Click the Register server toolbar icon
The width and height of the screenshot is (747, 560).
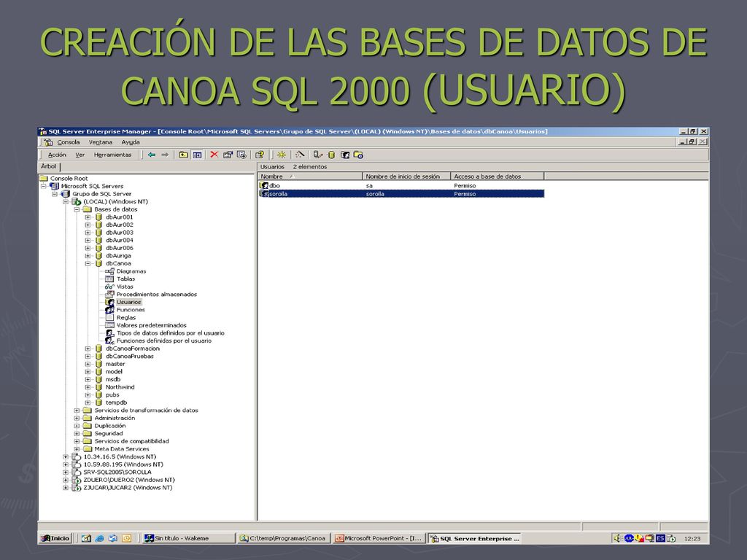318,155
